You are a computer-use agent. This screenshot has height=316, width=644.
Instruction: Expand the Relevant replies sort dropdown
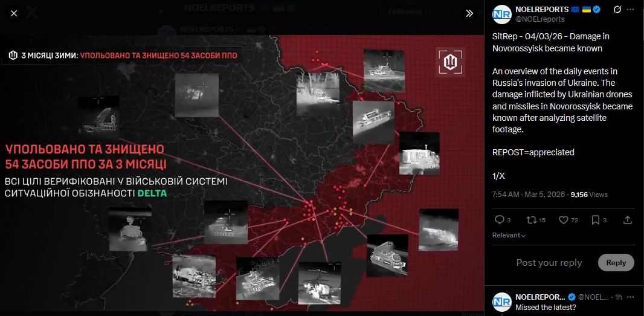(x=509, y=236)
